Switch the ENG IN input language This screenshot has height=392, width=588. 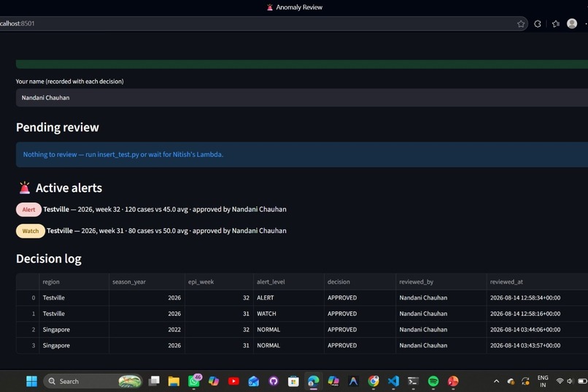543,382
